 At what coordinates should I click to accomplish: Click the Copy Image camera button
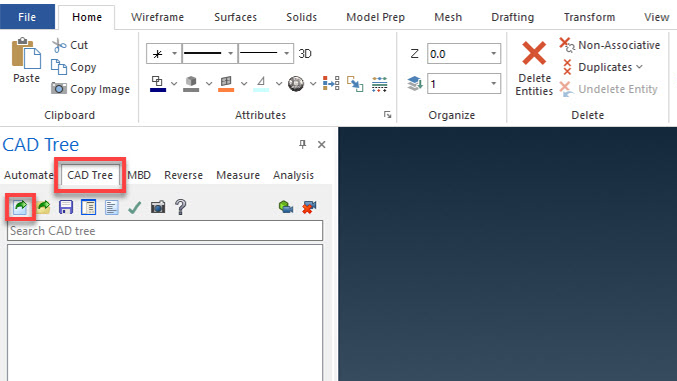click(90, 89)
